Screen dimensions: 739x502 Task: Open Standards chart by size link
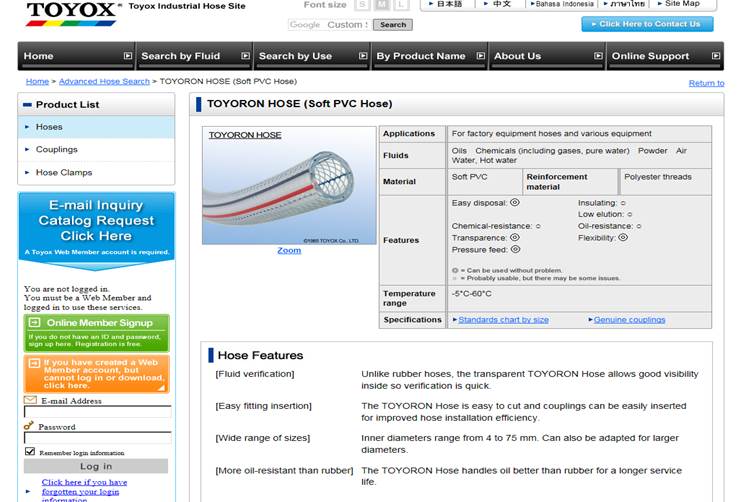click(503, 320)
